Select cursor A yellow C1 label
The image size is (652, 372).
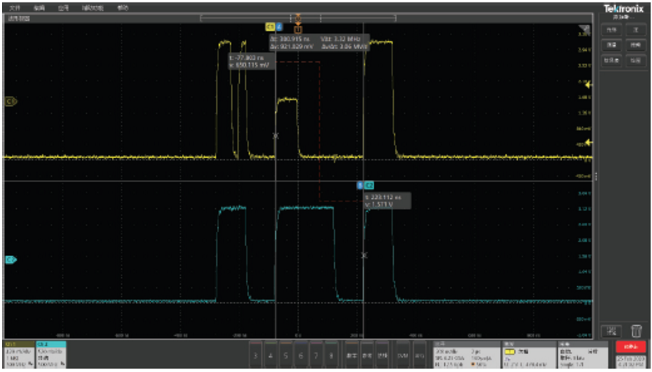point(270,27)
